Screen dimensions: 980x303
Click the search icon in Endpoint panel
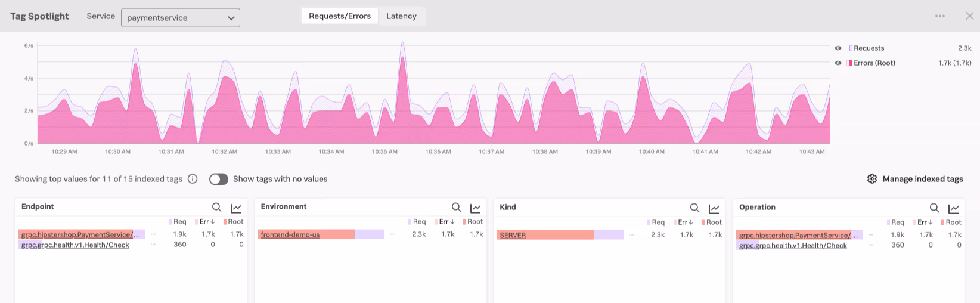pyautogui.click(x=217, y=208)
